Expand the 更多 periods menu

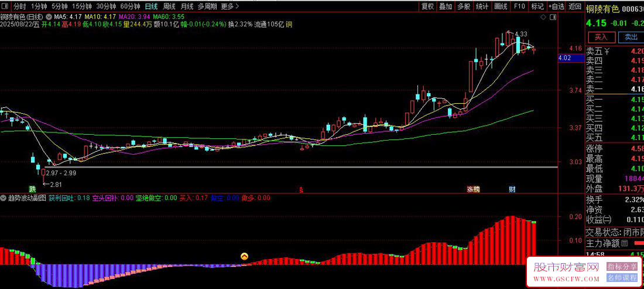pos(229,6)
